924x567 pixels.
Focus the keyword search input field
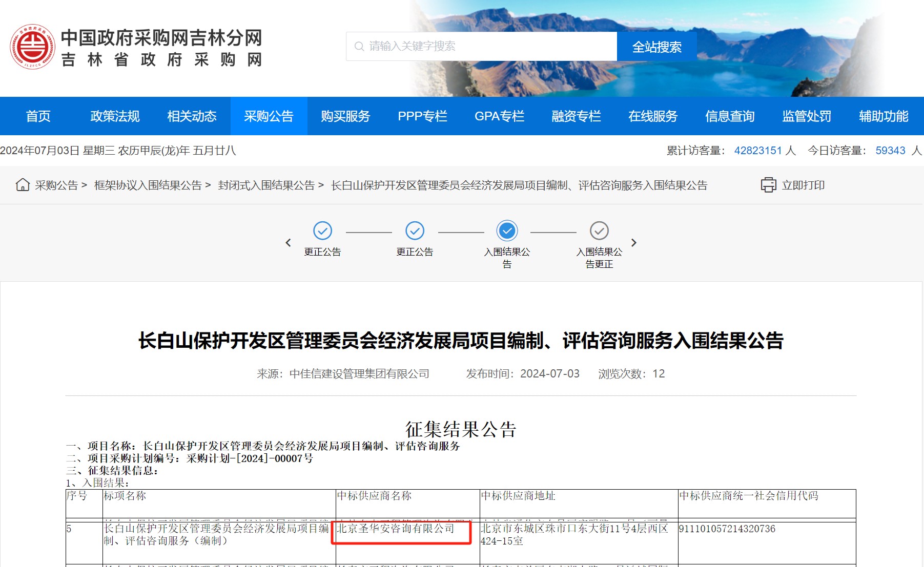(482, 47)
